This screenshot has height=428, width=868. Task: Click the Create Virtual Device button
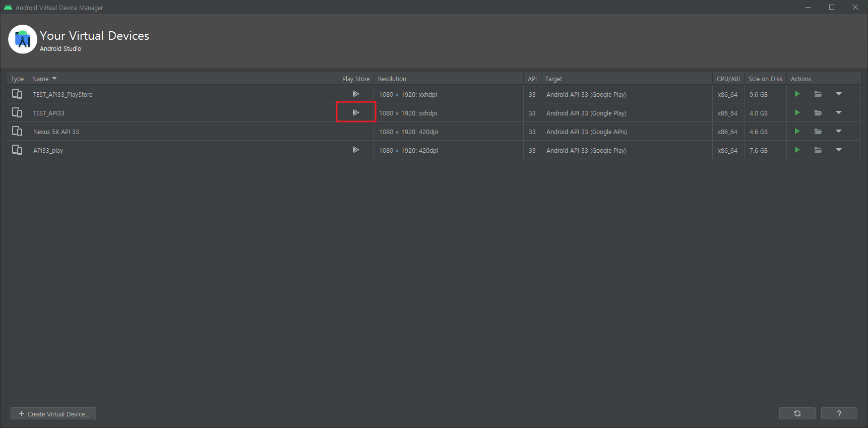point(53,414)
